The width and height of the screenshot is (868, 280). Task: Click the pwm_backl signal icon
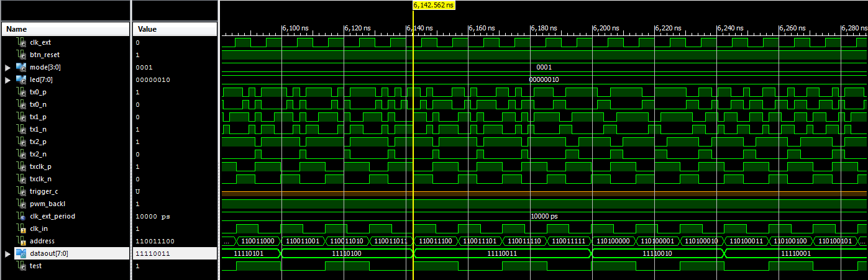click(x=21, y=204)
